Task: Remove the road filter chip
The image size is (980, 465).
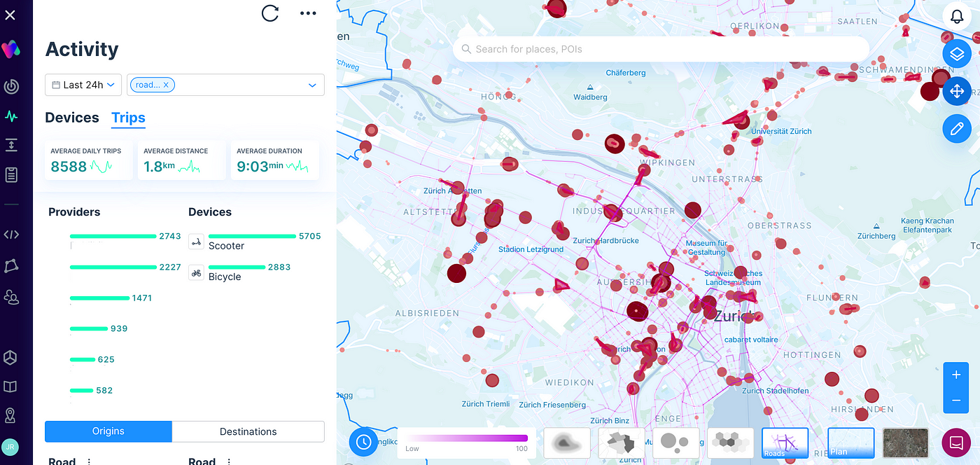Action: (166, 84)
